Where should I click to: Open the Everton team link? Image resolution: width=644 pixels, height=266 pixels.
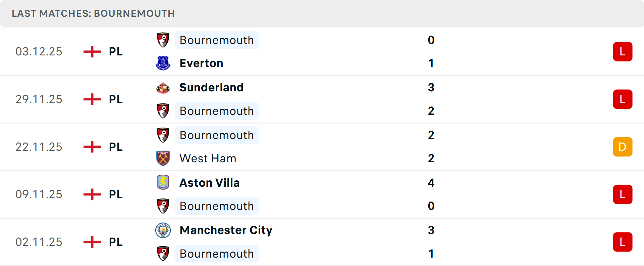201,63
